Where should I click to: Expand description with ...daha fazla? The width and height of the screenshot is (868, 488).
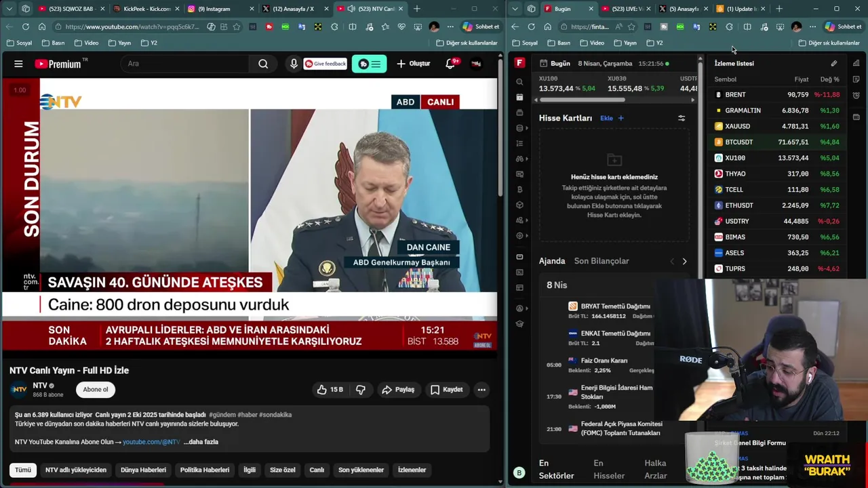click(201, 442)
